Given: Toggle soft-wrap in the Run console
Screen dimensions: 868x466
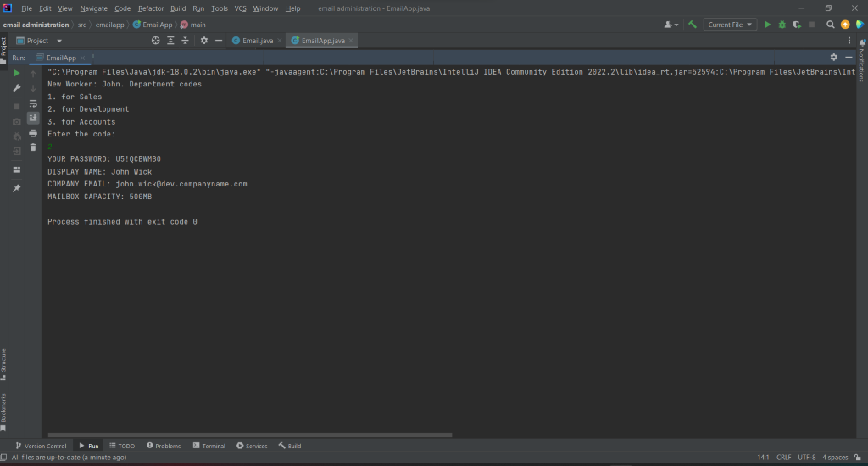Looking at the screenshot, I should coord(33,103).
